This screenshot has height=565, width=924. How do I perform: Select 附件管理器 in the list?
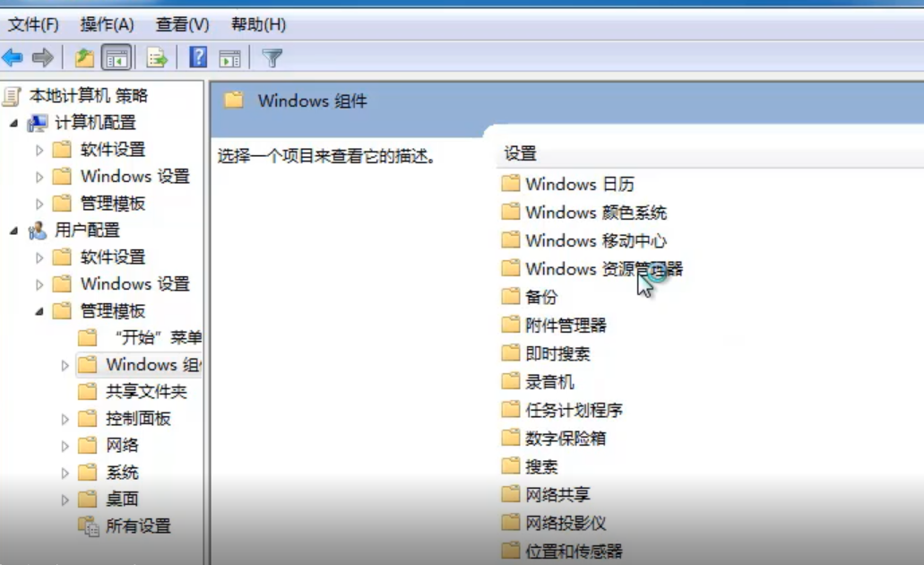566,325
